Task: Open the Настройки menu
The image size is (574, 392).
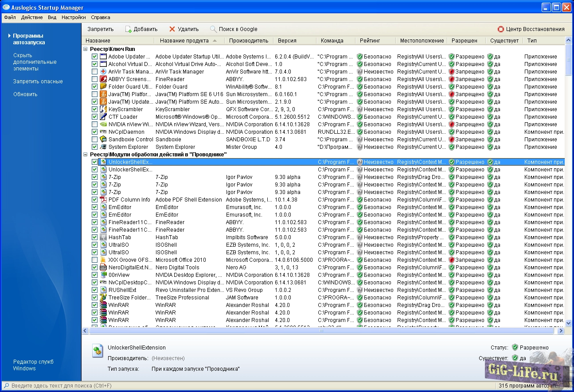Action: [x=74, y=18]
